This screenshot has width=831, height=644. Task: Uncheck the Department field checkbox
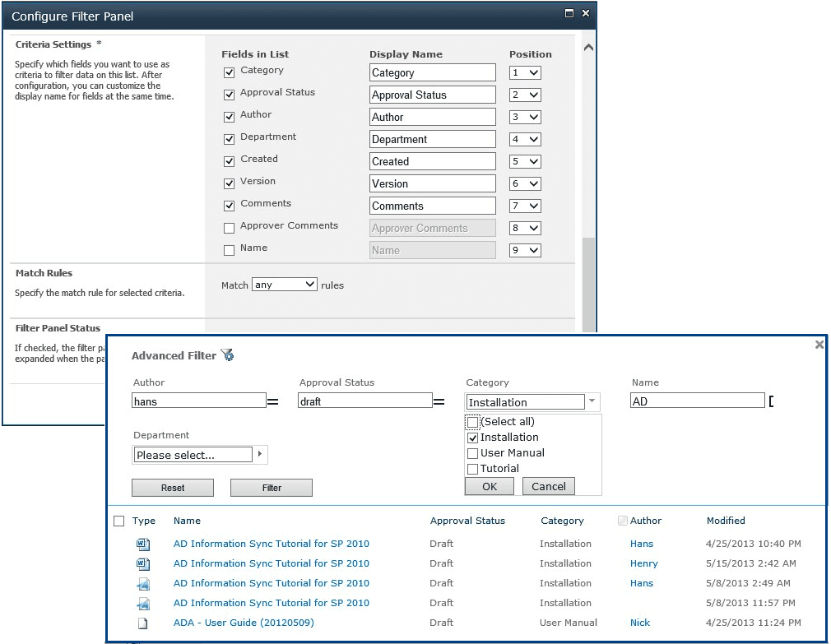229,139
